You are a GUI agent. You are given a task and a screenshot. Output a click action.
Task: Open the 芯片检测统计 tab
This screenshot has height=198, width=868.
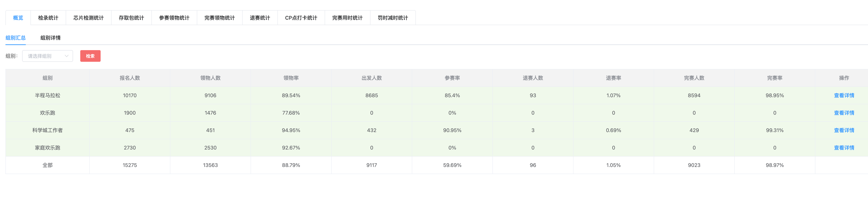88,18
